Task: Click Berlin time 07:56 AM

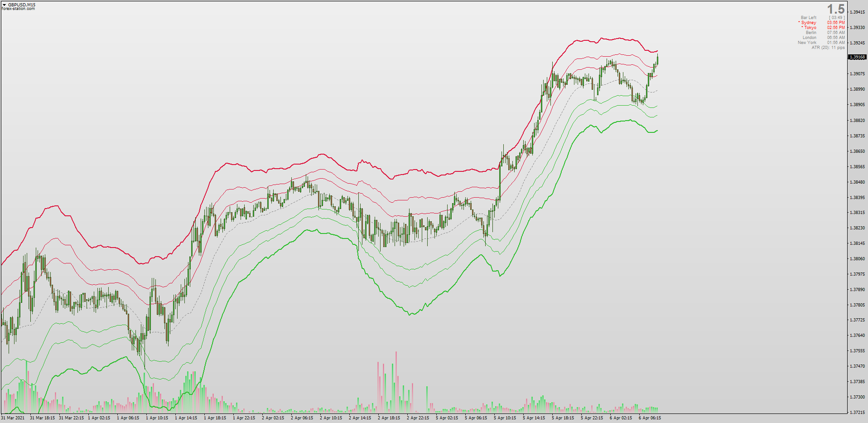Action: pos(836,33)
